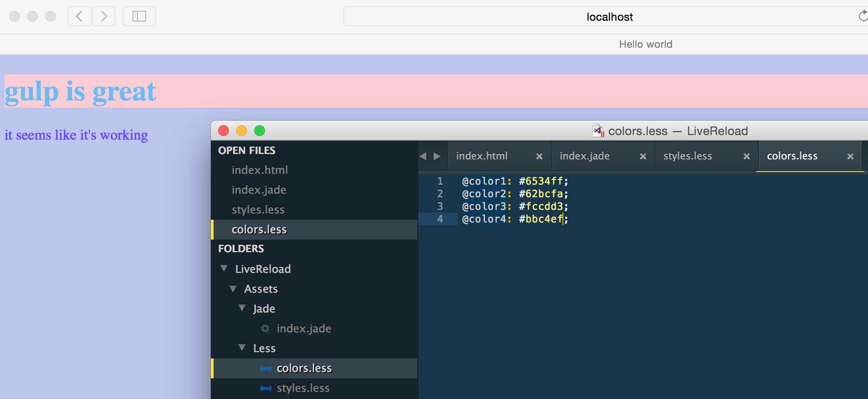Place cursor on #fccdd3 color value
Viewport: 868px width, 399px height.
click(x=541, y=206)
